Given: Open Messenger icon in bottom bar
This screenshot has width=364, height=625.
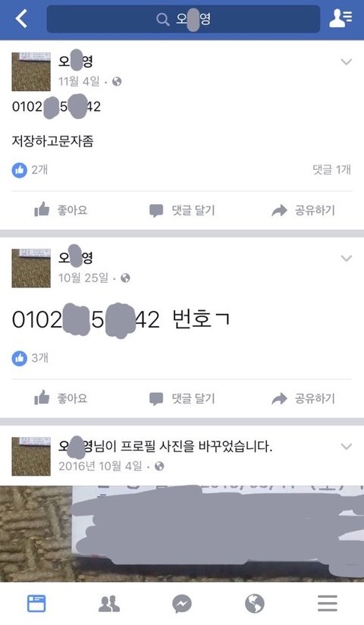Looking at the screenshot, I should [182, 604].
